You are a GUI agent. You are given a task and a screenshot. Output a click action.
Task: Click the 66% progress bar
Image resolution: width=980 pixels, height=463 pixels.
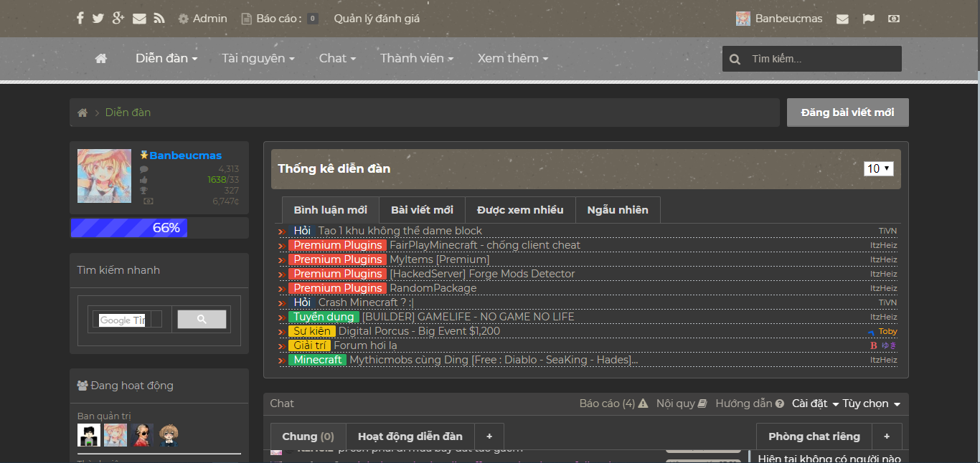(x=159, y=228)
